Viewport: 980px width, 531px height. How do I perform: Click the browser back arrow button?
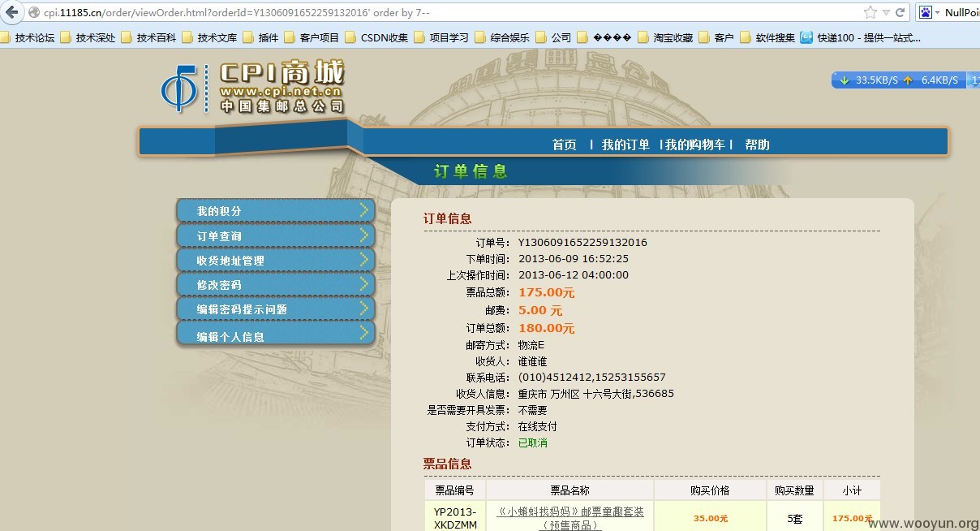[x=12, y=12]
